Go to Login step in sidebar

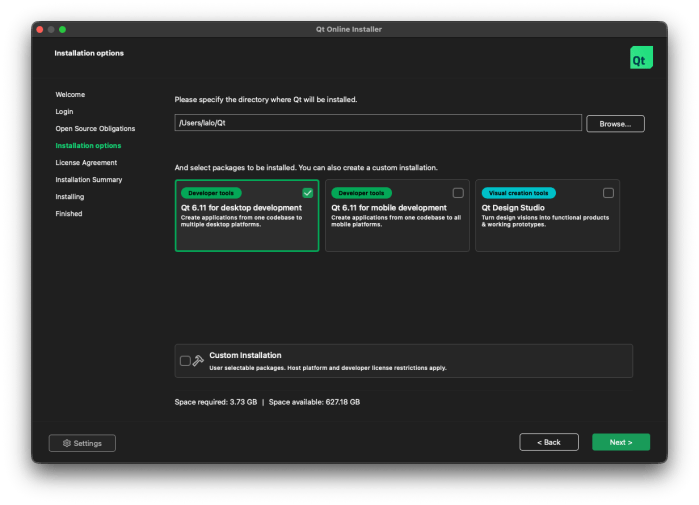tap(64, 111)
